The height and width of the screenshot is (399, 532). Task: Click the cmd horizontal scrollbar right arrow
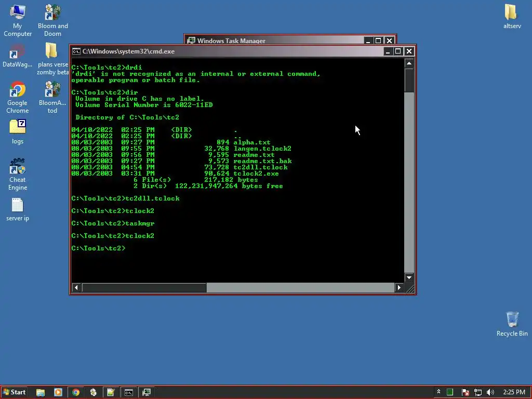[x=399, y=288]
